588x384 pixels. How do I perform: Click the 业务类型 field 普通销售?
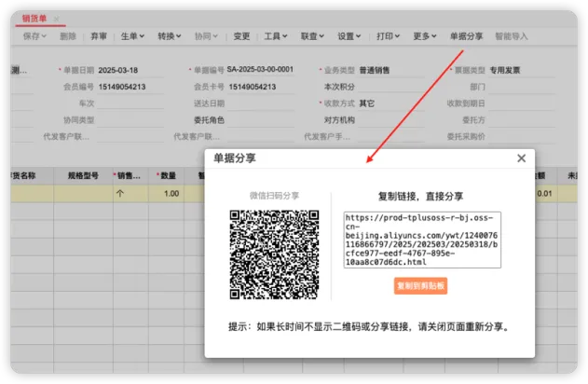[391, 70]
